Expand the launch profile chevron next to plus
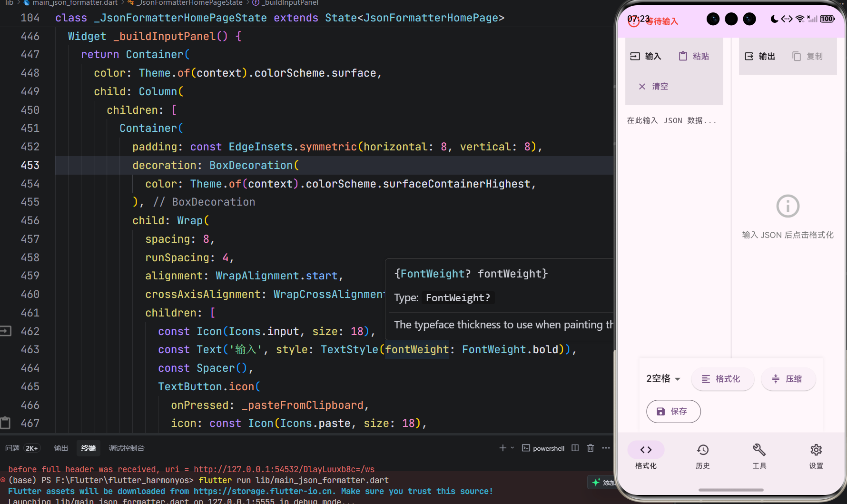Image resolution: width=847 pixels, height=504 pixels. (x=512, y=448)
